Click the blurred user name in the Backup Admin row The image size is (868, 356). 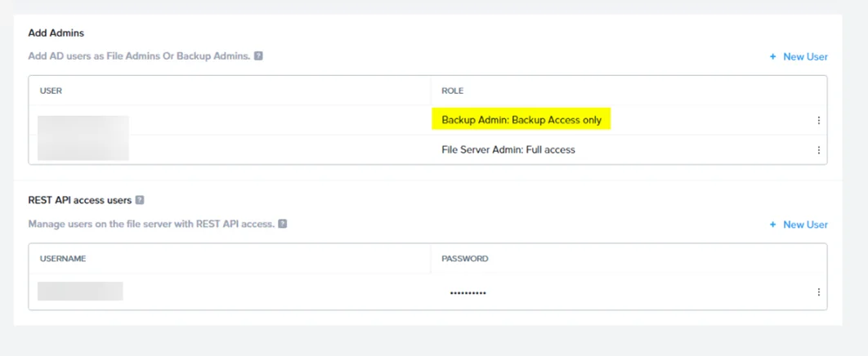click(83, 125)
